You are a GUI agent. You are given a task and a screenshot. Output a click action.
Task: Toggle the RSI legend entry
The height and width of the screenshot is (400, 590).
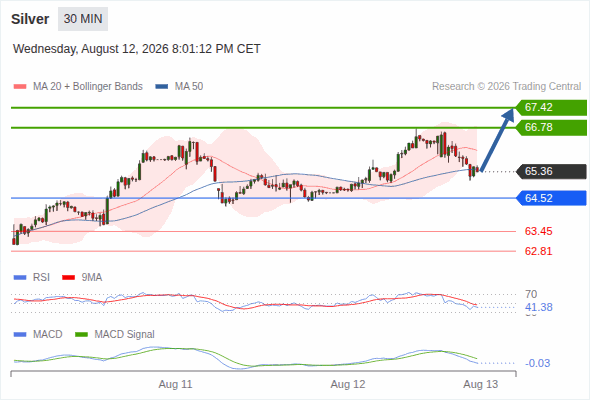pos(32,278)
